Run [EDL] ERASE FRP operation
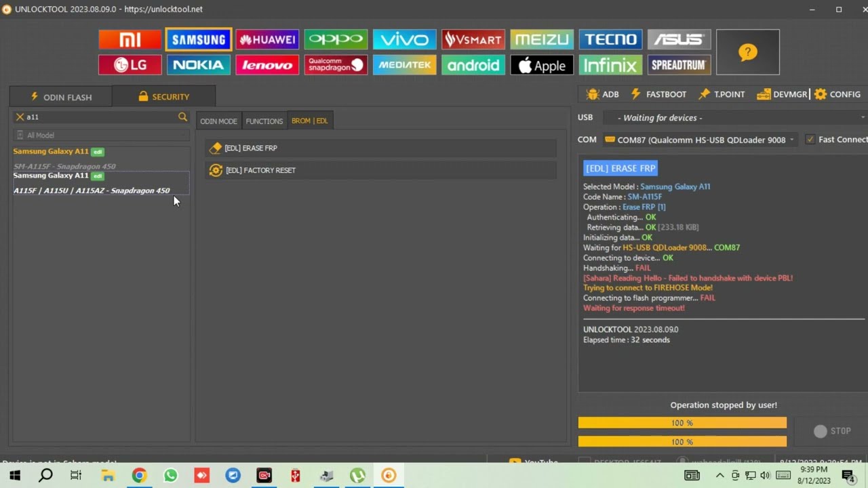This screenshot has height=488, width=868. point(381,148)
